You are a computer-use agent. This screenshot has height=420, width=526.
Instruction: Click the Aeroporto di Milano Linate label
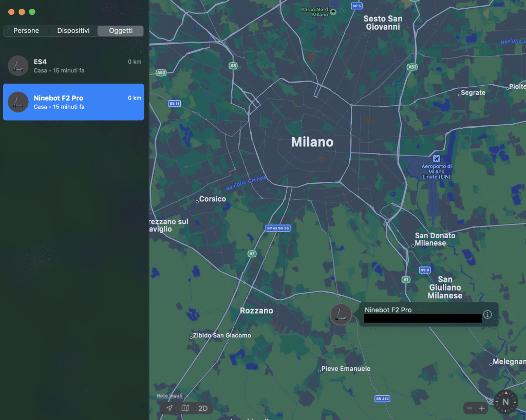(x=437, y=171)
